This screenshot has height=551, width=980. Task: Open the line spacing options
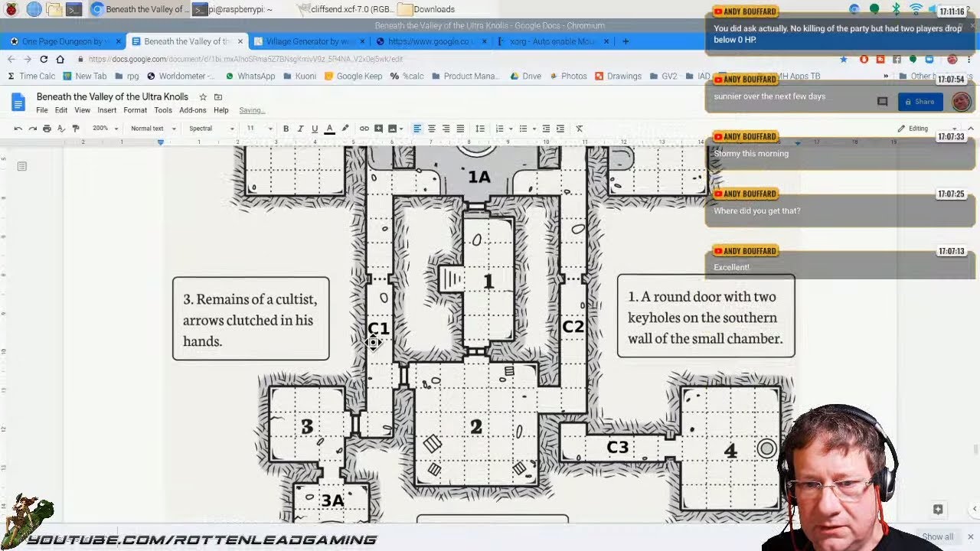coord(480,129)
